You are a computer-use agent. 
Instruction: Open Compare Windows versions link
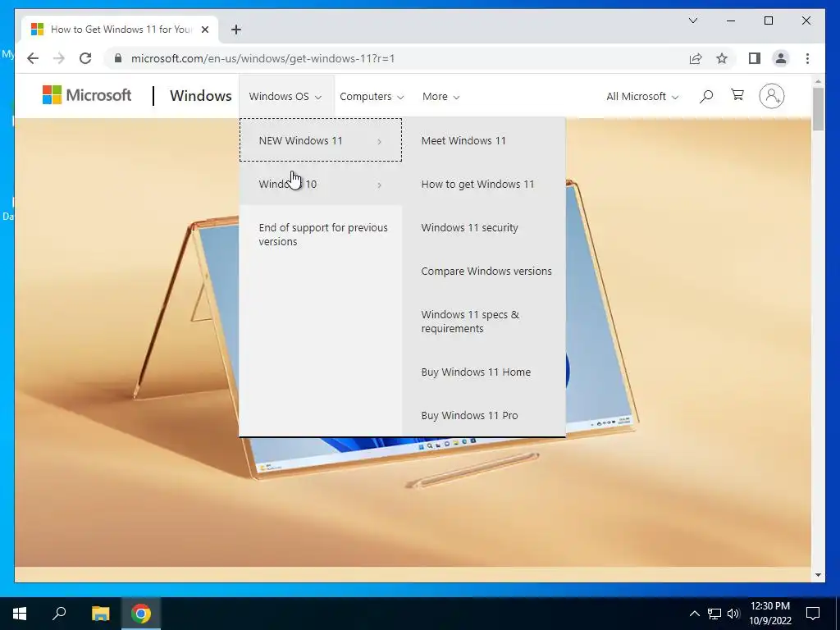click(x=486, y=271)
